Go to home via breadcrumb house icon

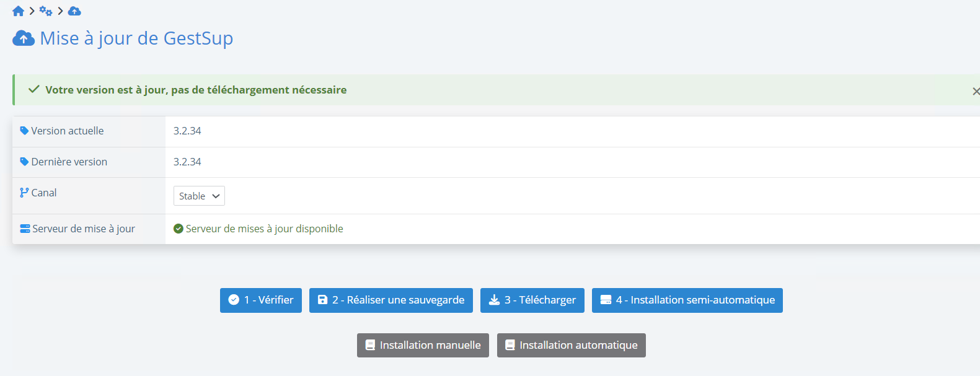click(x=18, y=11)
